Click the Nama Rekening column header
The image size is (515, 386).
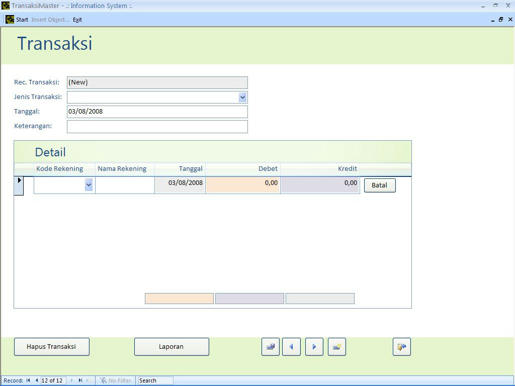coord(122,169)
